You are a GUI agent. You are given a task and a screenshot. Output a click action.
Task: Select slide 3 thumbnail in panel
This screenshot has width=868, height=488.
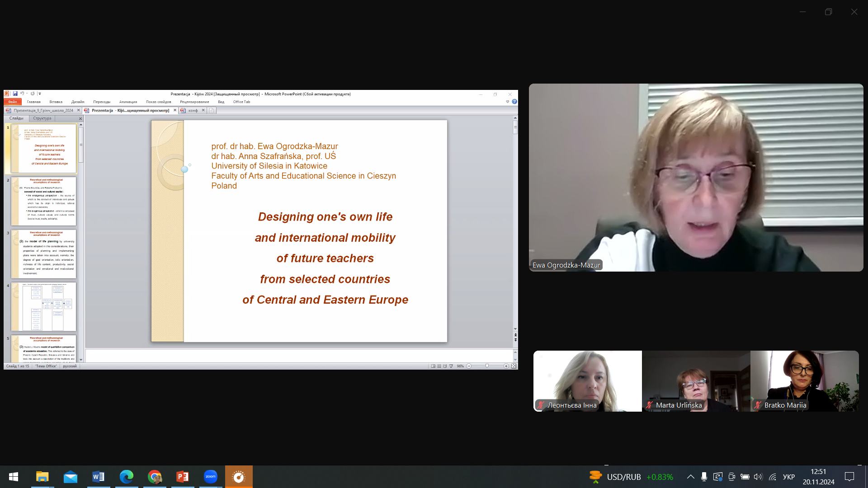[x=44, y=254]
